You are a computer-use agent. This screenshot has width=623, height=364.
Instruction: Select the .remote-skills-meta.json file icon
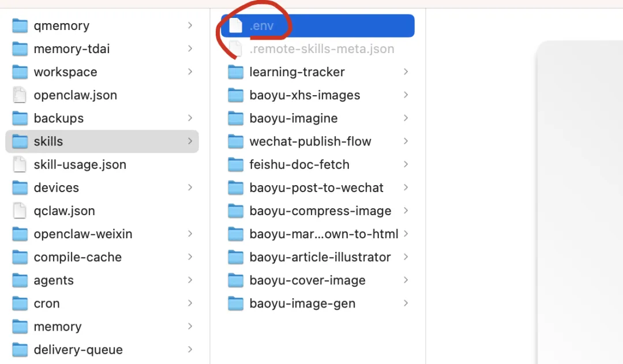click(235, 48)
